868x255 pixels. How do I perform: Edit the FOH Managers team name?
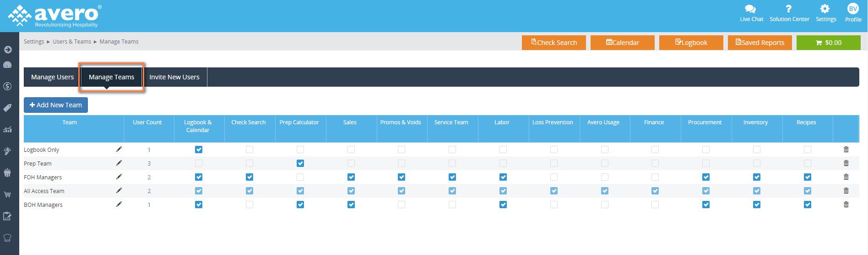119,177
